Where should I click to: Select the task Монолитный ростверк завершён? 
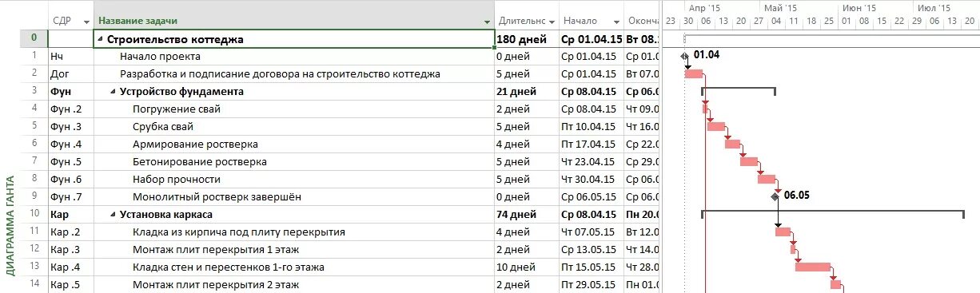pyautogui.click(x=217, y=196)
